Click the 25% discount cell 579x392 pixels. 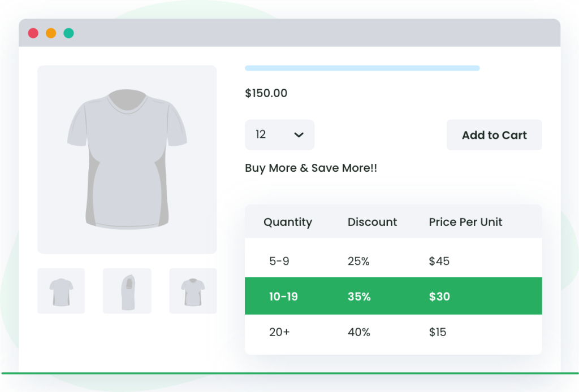(x=358, y=261)
